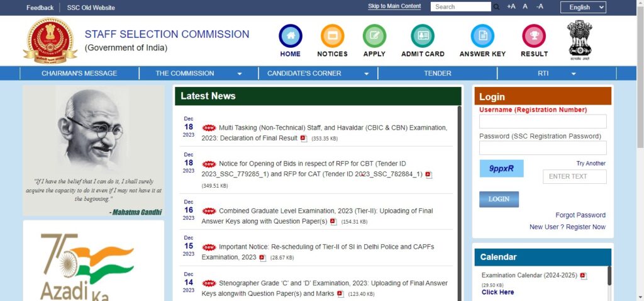This screenshot has width=644, height=301.
Task: Click Skip to Main Content
Action: click(x=394, y=6)
